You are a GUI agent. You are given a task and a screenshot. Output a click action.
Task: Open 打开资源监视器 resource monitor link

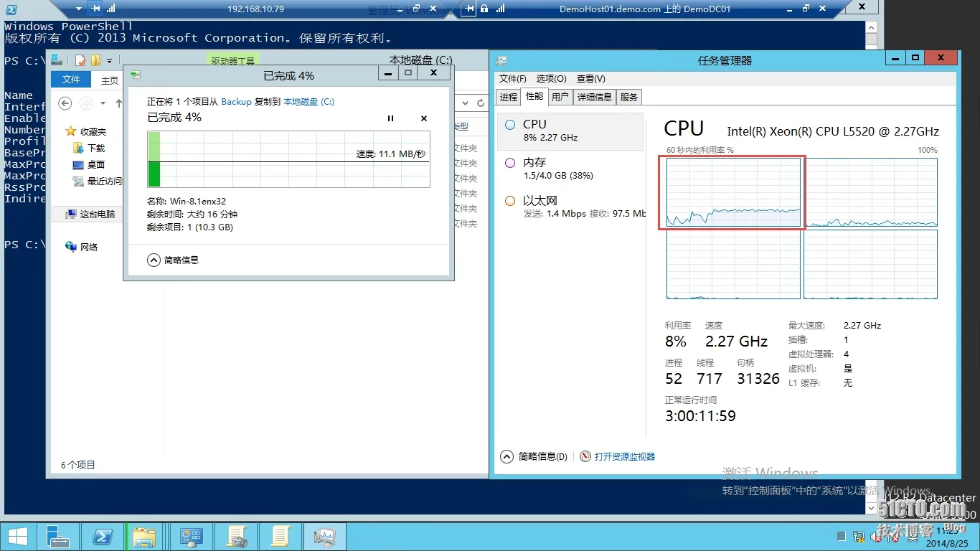pos(625,456)
